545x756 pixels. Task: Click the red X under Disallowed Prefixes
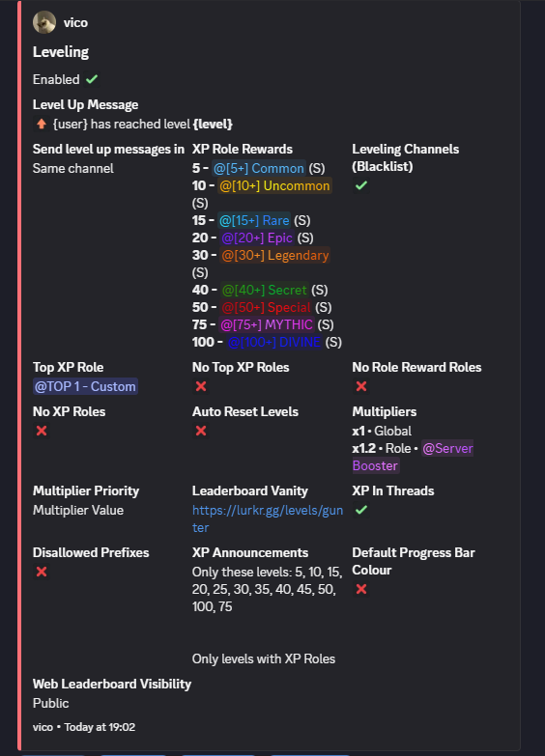42,572
